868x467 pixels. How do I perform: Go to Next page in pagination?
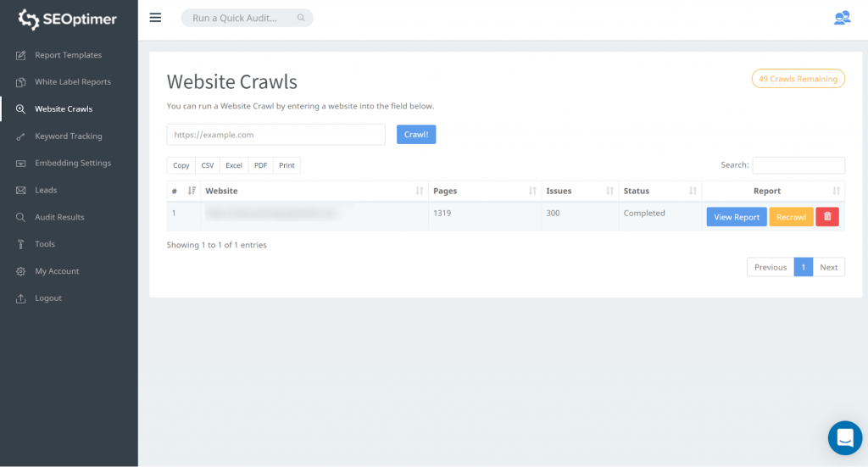pyautogui.click(x=828, y=267)
